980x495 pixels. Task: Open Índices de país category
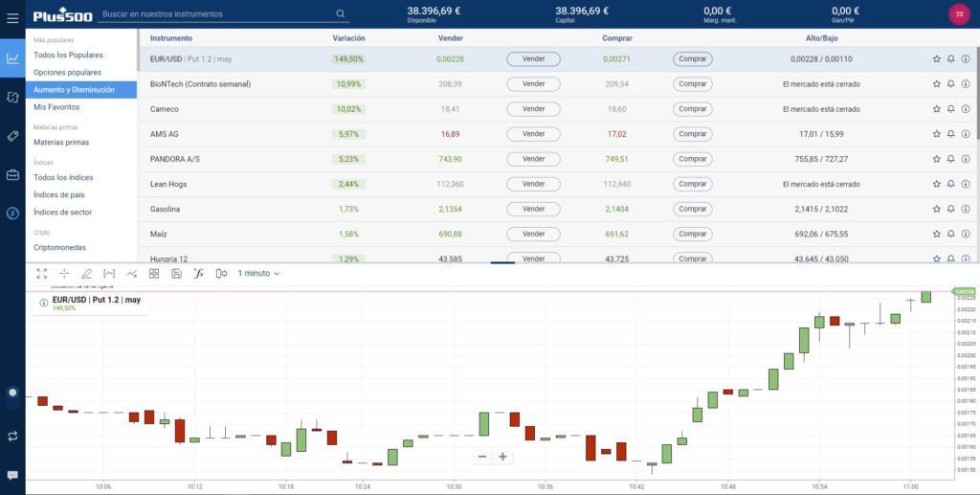click(x=58, y=195)
